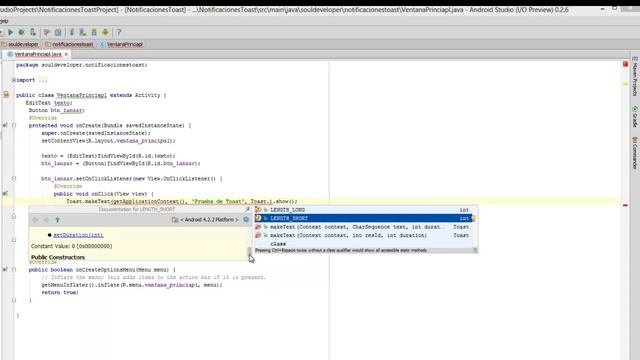Click the up arrow in documentation toolbar
Viewport: 640px width, 360px height.
point(58,220)
